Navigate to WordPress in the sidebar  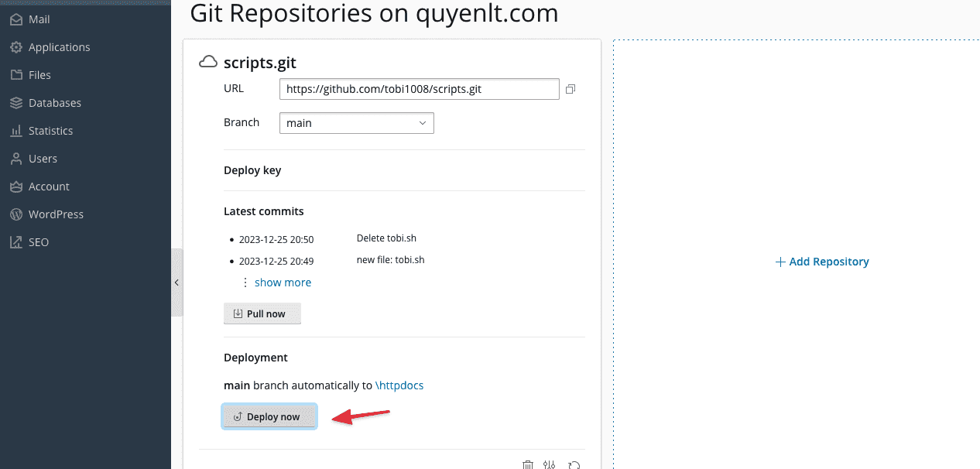pyautogui.click(x=56, y=214)
